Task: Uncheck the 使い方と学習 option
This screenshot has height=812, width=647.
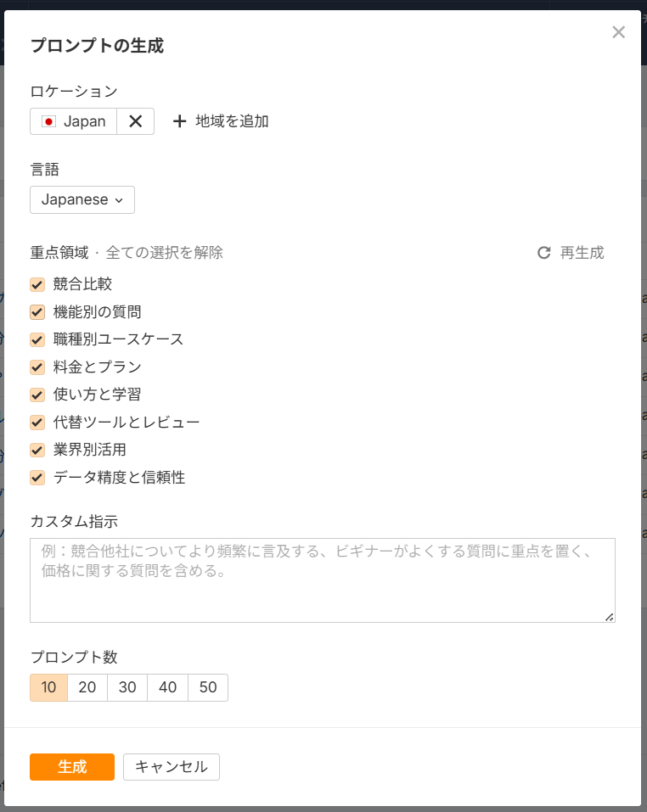Action: point(37,395)
